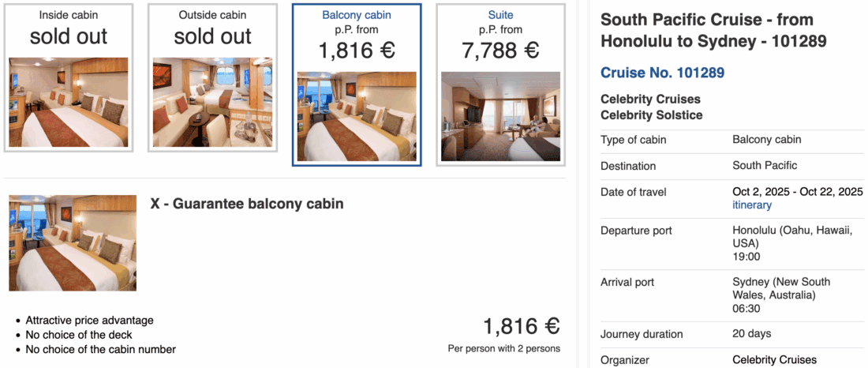Click the No choice of the cabin number bullet

tap(100, 349)
